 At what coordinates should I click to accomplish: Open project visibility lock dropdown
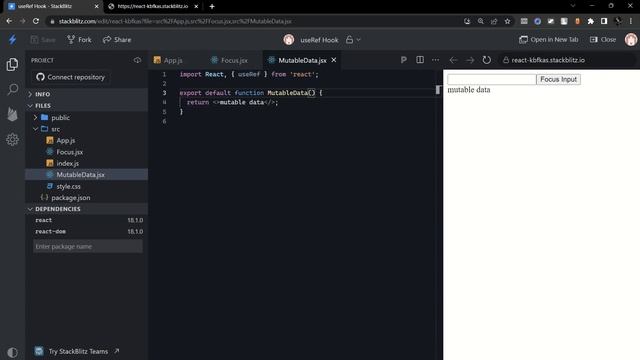tap(353, 40)
